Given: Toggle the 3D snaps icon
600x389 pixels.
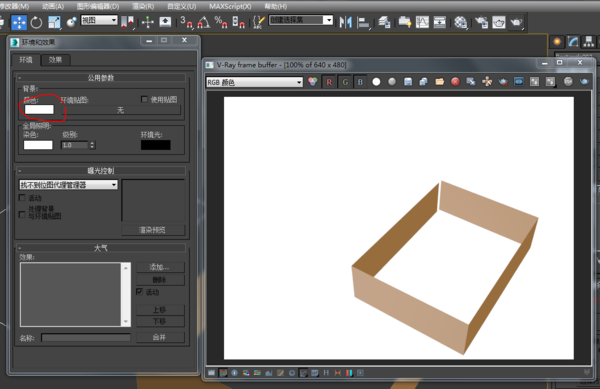Looking at the screenshot, I should (186, 22).
